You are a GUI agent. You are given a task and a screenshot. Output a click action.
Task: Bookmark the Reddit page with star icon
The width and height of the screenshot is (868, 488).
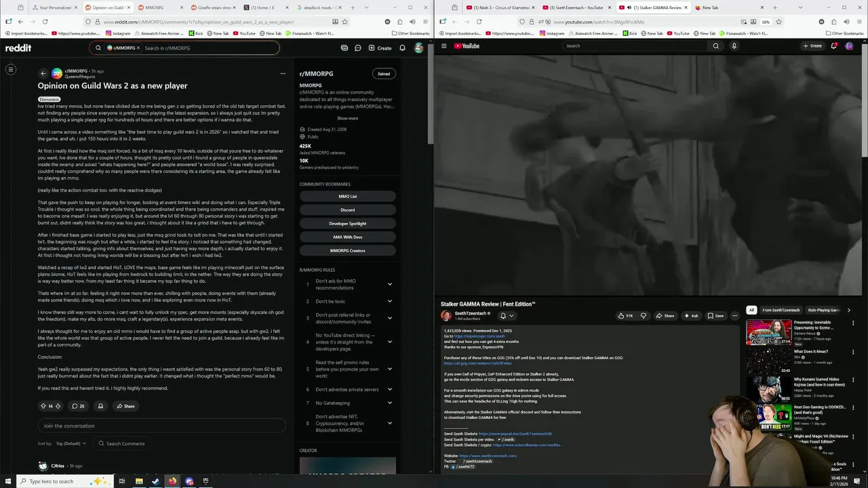click(344, 22)
